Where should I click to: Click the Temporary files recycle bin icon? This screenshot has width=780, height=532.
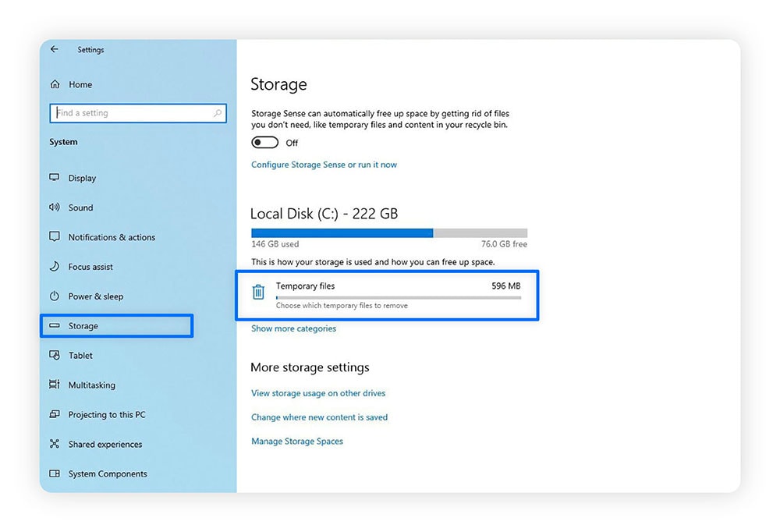click(x=258, y=291)
